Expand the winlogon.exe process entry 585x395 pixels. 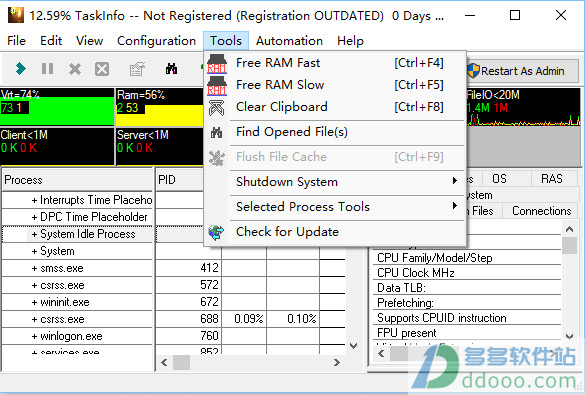[x=34, y=336]
